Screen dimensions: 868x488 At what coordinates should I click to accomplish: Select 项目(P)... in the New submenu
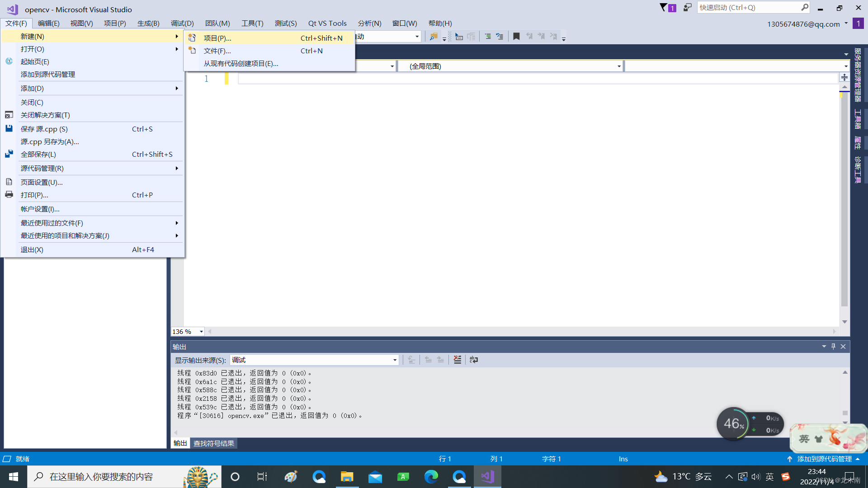(x=217, y=38)
